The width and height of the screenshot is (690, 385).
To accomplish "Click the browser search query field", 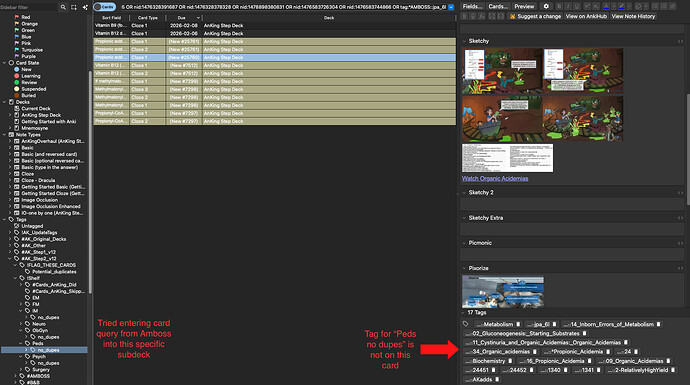I will 283,7.
